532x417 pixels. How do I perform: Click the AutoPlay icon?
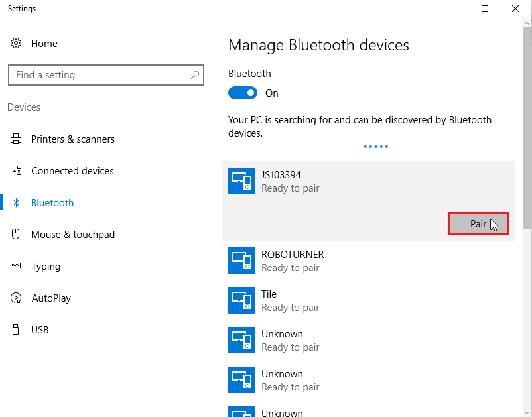click(x=16, y=298)
